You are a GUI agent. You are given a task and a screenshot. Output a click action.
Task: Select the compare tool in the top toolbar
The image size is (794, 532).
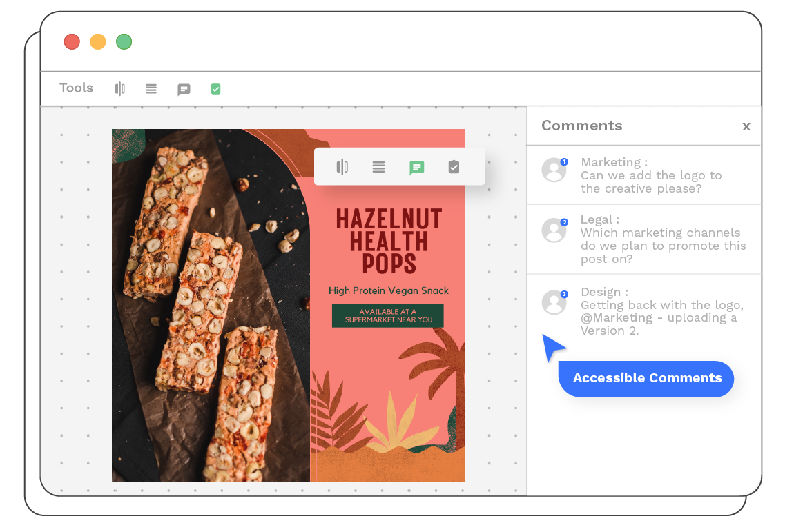click(x=119, y=88)
